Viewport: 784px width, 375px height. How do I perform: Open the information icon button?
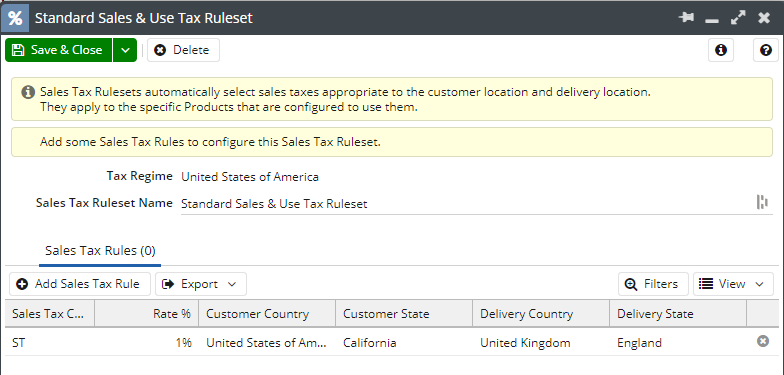(x=720, y=50)
